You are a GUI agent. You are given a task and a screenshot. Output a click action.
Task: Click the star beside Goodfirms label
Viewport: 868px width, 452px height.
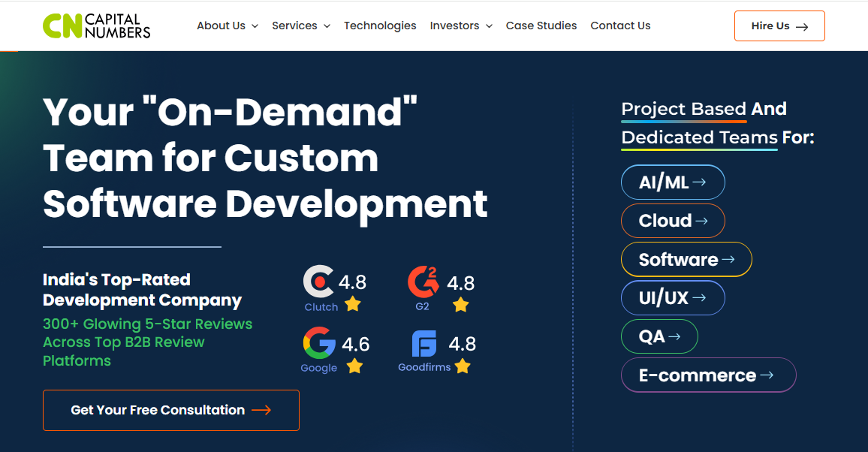463,366
